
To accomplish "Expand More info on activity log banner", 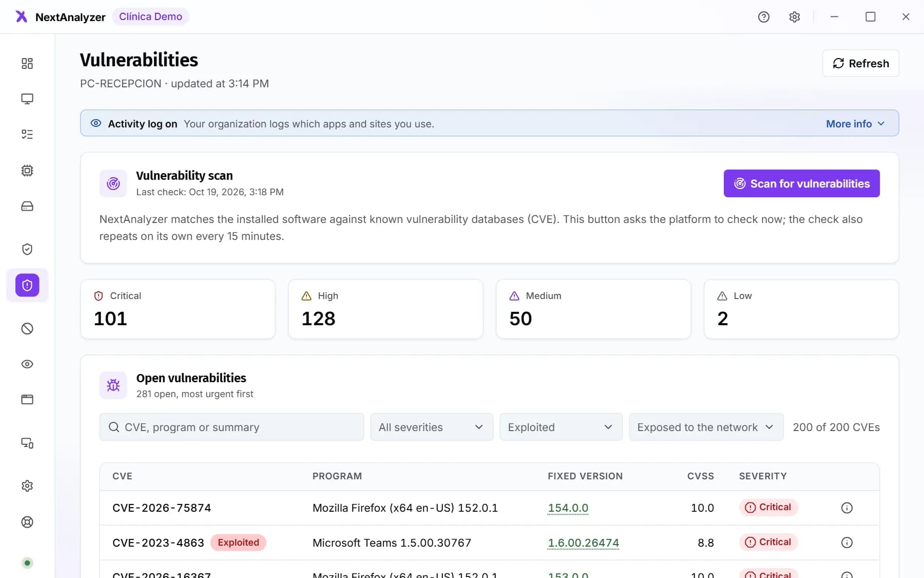I will [855, 124].
